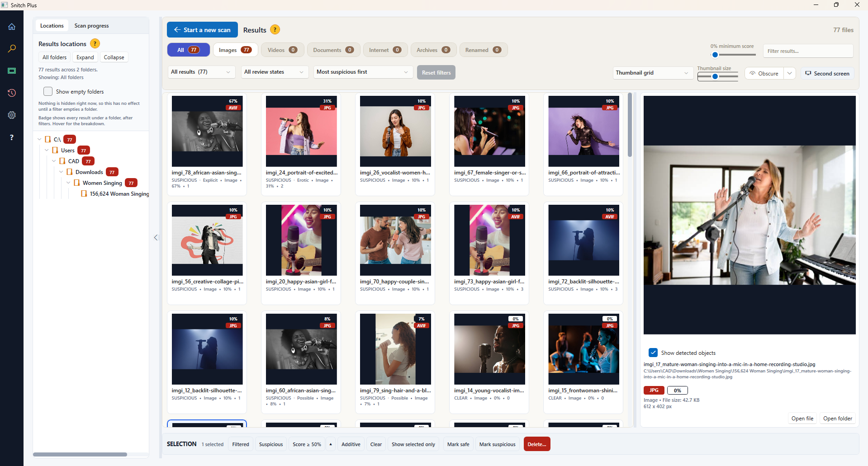Collapse the Downloads tree node
868x466 pixels.
point(61,172)
